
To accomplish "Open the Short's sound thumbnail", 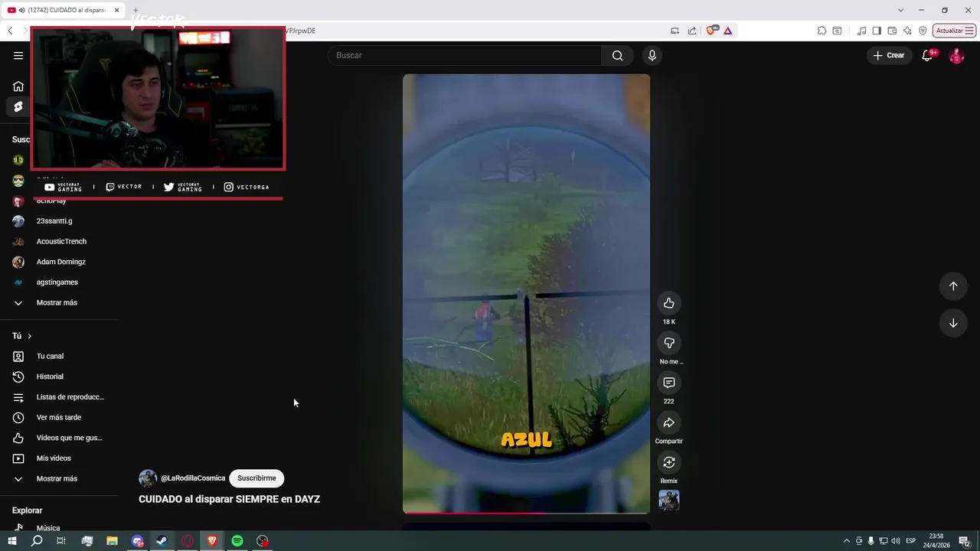I will [x=669, y=500].
